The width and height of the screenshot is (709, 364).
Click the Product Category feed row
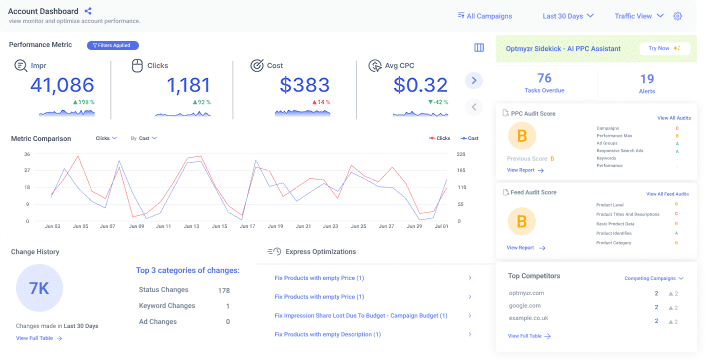(x=637, y=243)
